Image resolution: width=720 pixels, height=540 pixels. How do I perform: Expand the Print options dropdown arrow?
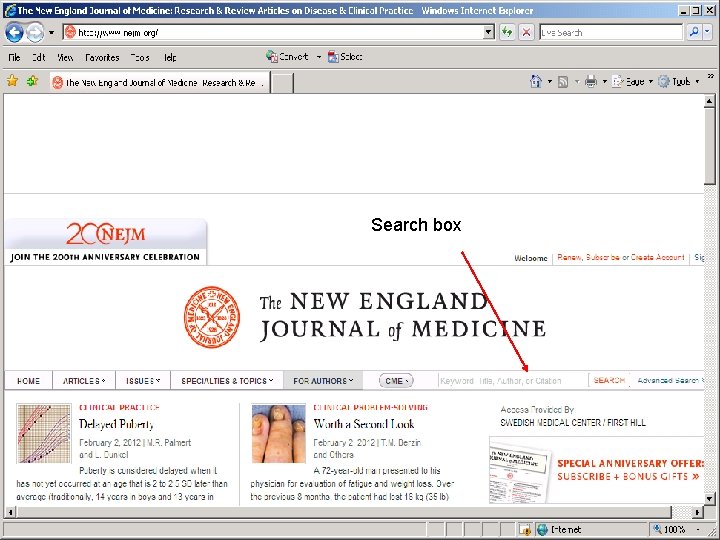point(604,82)
